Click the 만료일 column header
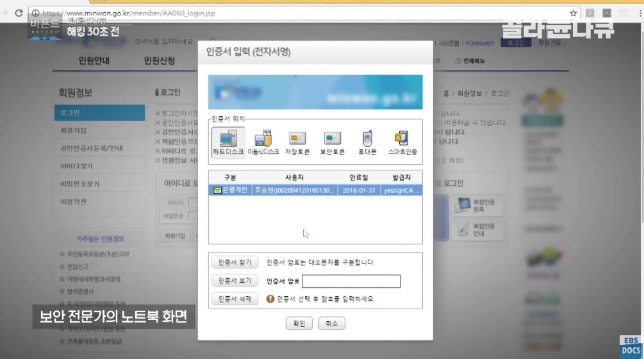 pyautogui.click(x=359, y=178)
